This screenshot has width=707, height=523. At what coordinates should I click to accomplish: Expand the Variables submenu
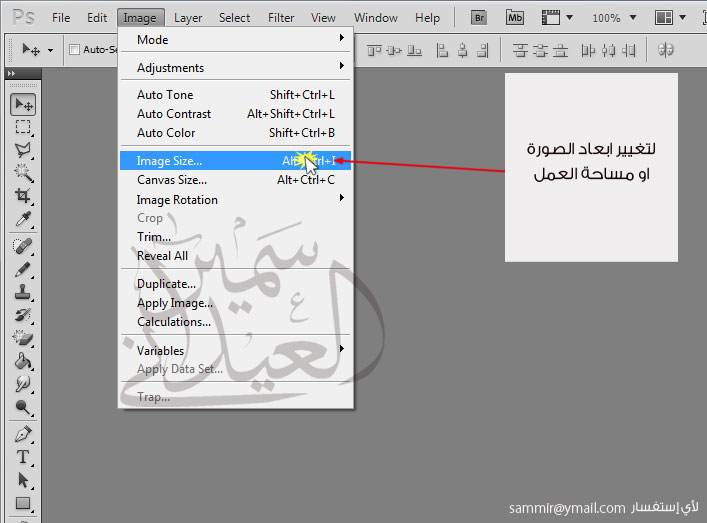pyautogui.click(x=236, y=350)
